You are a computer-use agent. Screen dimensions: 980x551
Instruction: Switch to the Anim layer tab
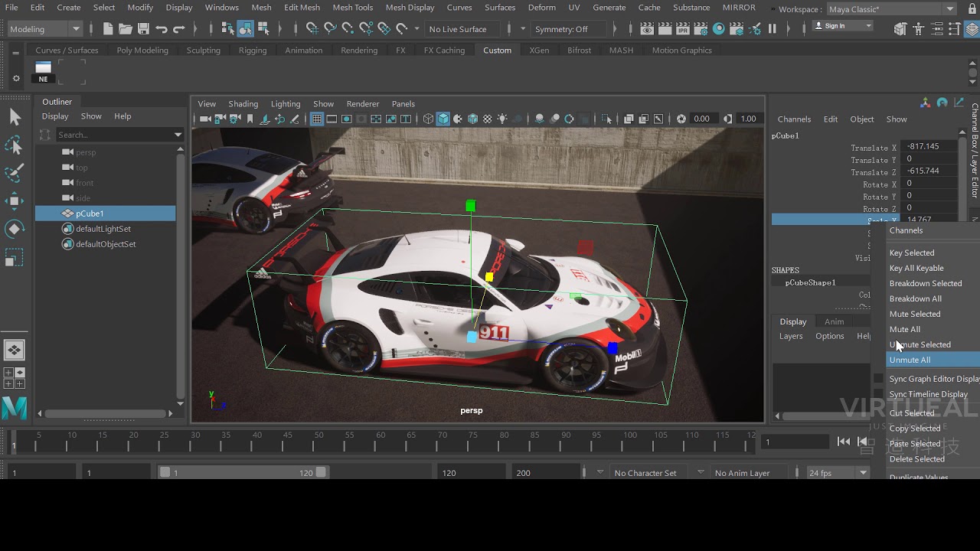(x=834, y=321)
